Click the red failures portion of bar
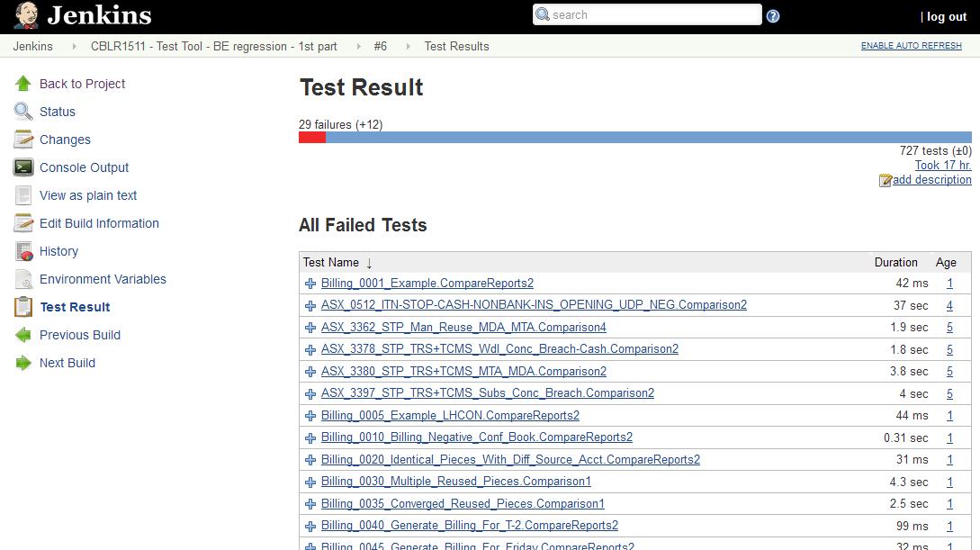Screen dimensions: 980x550 pos(312,138)
